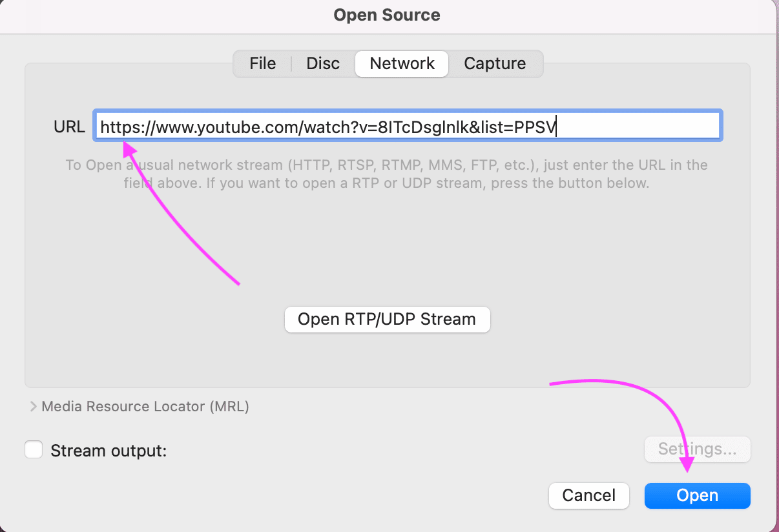The width and height of the screenshot is (779, 532).
Task: Click the blue Open button
Action: (x=697, y=496)
